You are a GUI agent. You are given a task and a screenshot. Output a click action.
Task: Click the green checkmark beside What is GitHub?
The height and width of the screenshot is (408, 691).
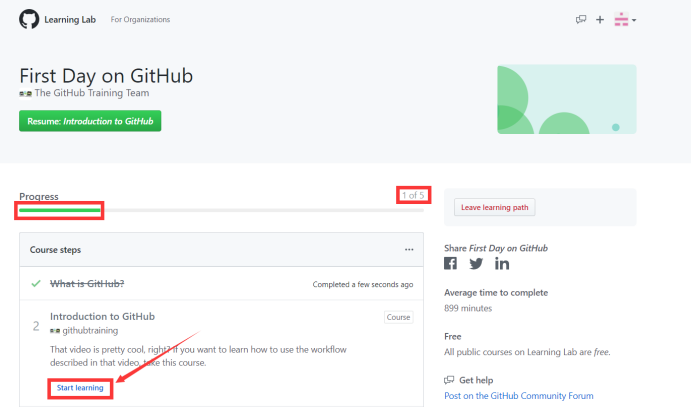[x=36, y=283]
